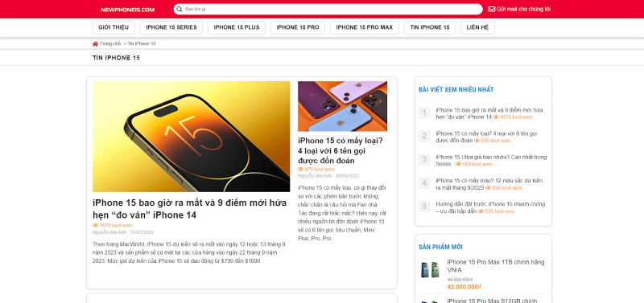Image resolution: width=644 pixels, height=303 pixels.
Task: Click 'BÀI VIẾT XEM NHIỀU NHẤT' heading
Action: [x=456, y=89]
